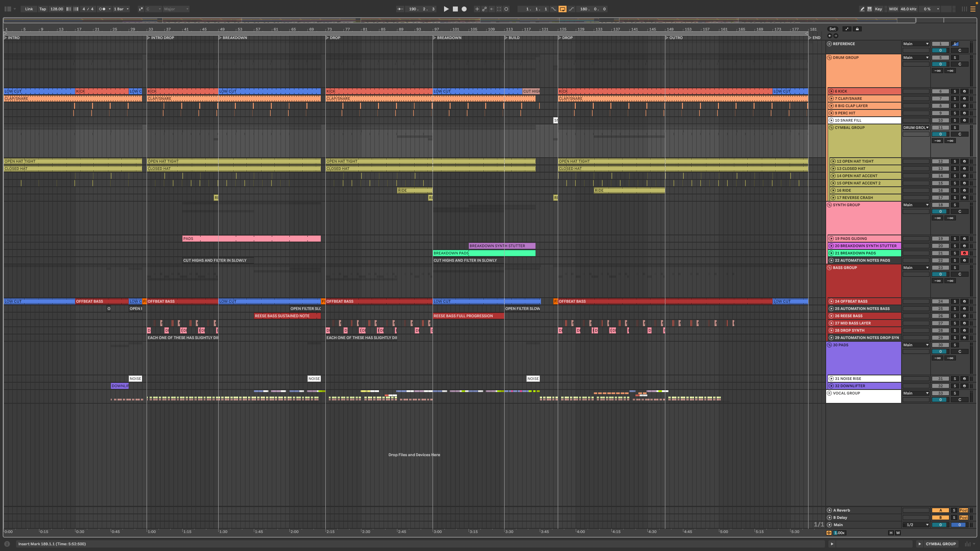Enable Key map mode
This screenshot has width=980, height=551.
pyautogui.click(x=878, y=9)
